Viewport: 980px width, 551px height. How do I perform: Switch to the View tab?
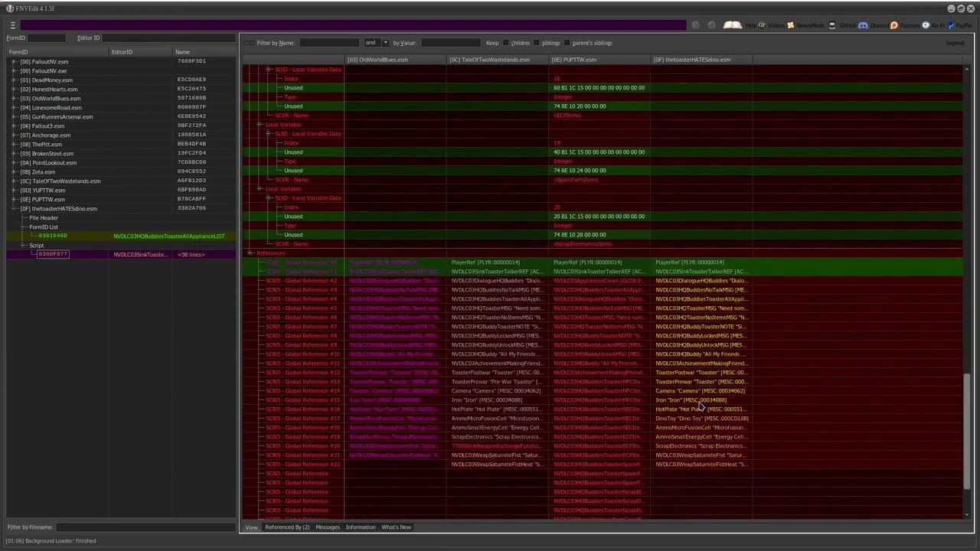pyautogui.click(x=251, y=527)
